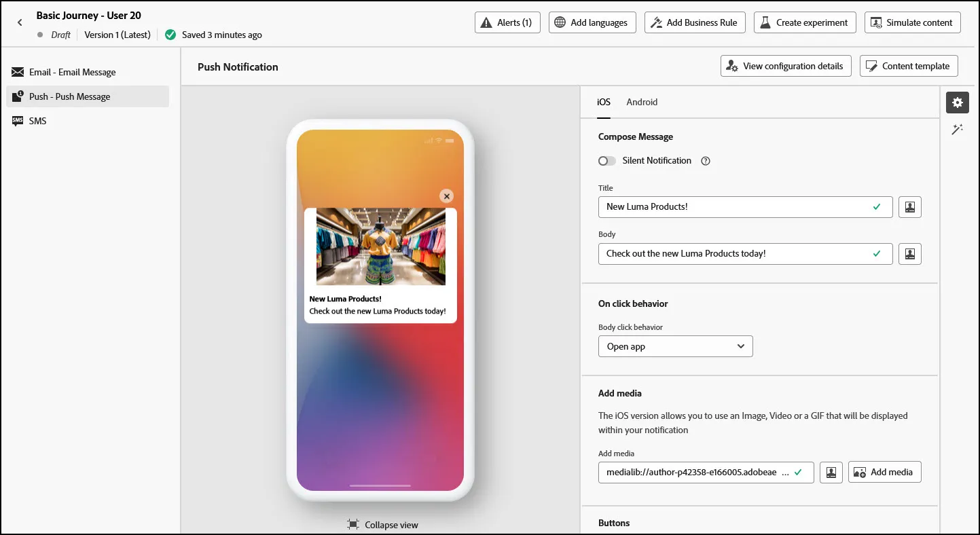Click the Saved 3 minutes ago status
This screenshot has width=980, height=535.
[221, 35]
